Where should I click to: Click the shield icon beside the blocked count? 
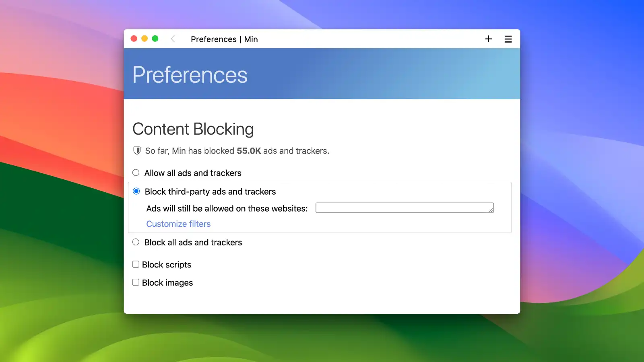[x=136, y=150]
